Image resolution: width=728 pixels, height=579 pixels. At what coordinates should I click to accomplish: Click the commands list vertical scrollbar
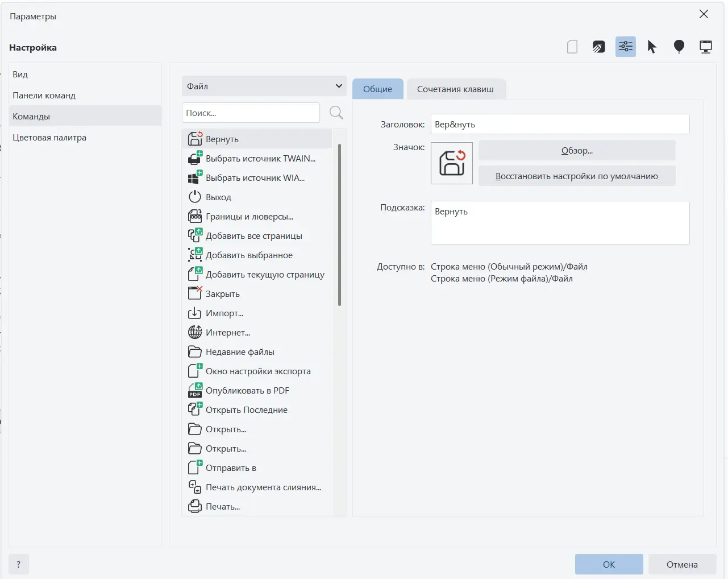click(x=339, y=225)
